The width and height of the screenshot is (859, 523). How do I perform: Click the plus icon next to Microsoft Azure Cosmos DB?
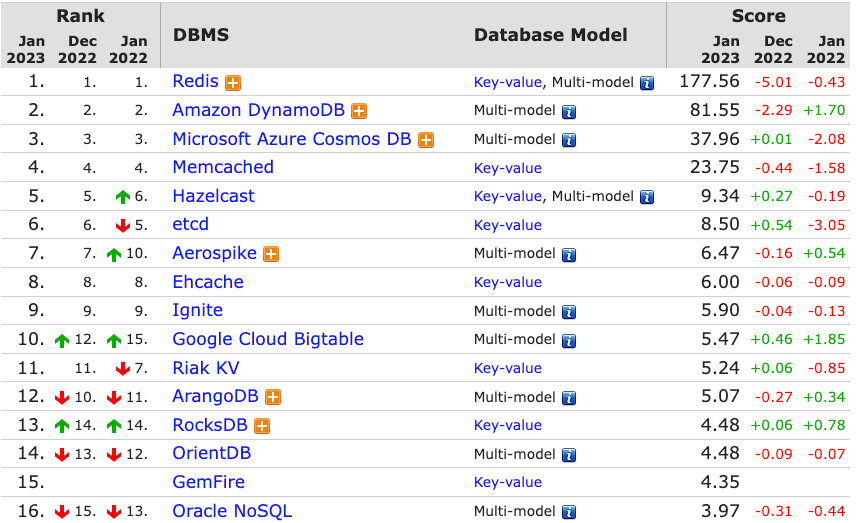coord(426,140)
